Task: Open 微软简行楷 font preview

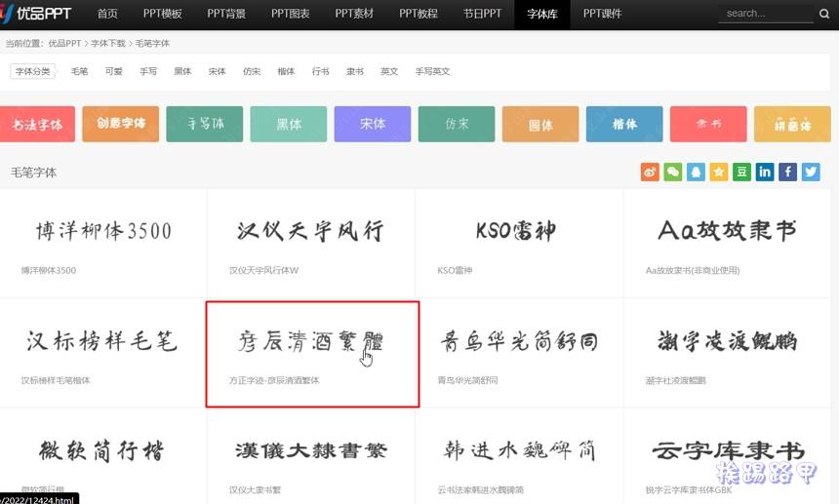Action: pyautogui.click(x=101, y=450)
